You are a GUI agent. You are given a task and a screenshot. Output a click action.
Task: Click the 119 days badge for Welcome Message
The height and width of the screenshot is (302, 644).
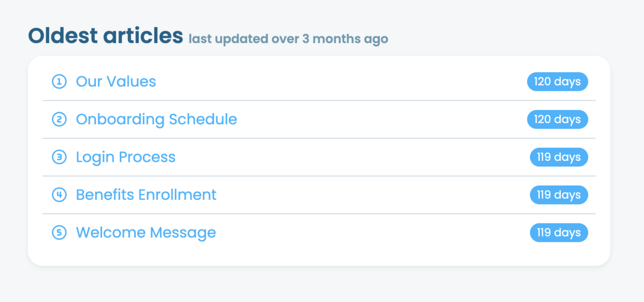pos(559,233)
